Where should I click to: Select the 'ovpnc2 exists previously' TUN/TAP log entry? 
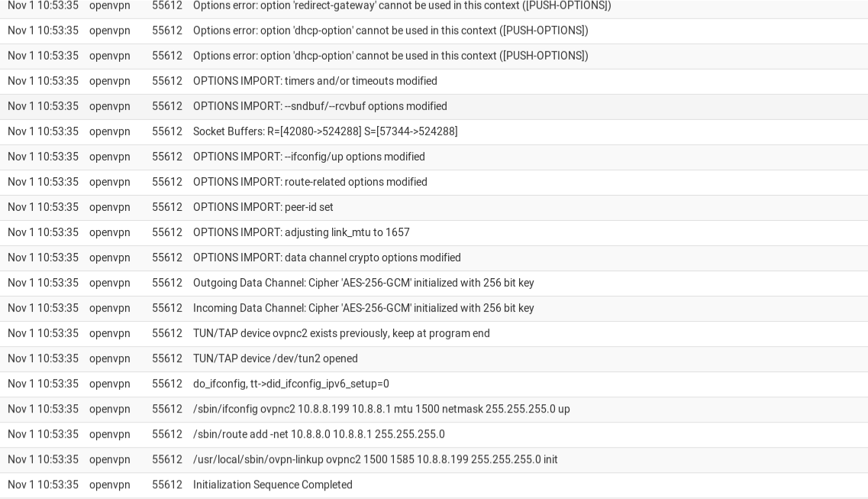(x=341, y=333)
